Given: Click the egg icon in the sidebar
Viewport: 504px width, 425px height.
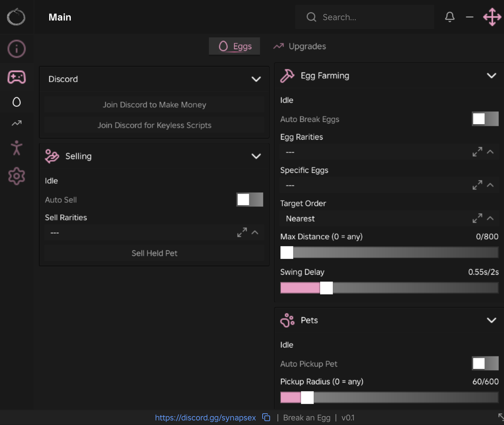Looking at the screenshot, I should 17,102.
